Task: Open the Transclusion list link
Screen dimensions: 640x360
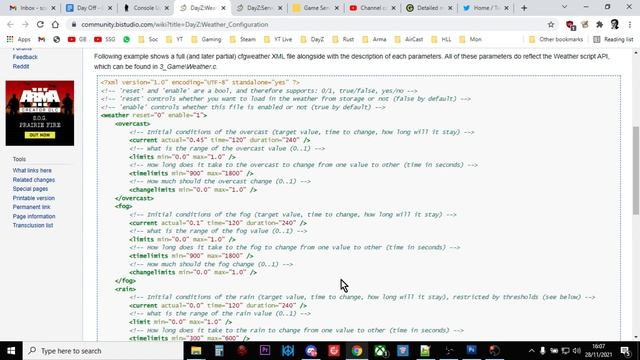Action: click(x=33, y=225)
